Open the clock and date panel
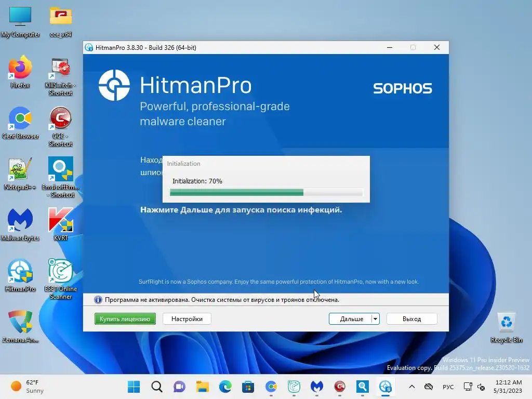 click(508, 387)
